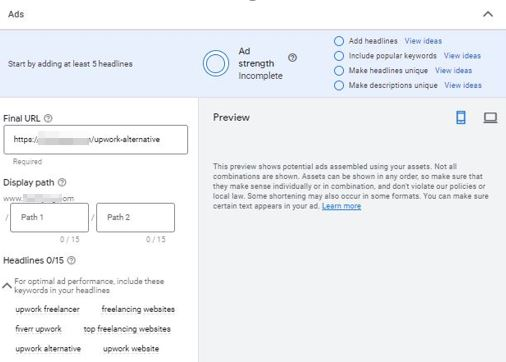Switch preview to mobile phone view
The width and height of the screenshot is (506, 362).
point(461,117)
